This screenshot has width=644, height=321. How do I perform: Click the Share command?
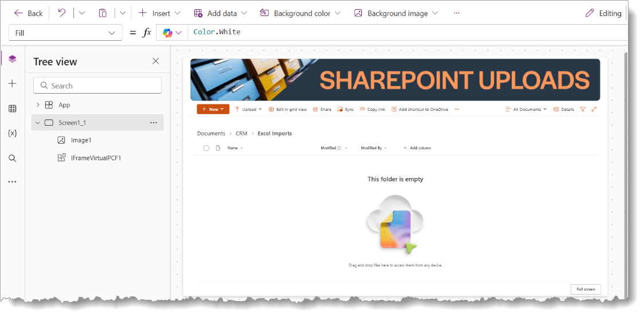tap(322, 109)
